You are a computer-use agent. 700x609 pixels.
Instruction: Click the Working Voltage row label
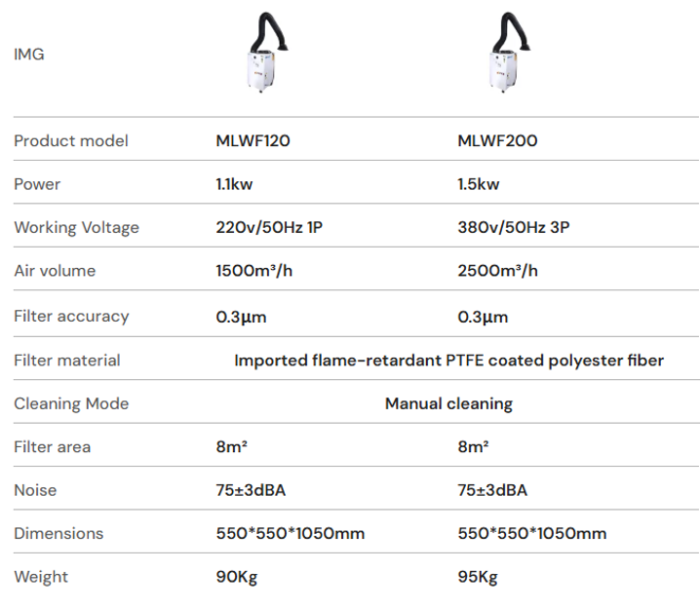pyautogui.click(x=76, y=228)
